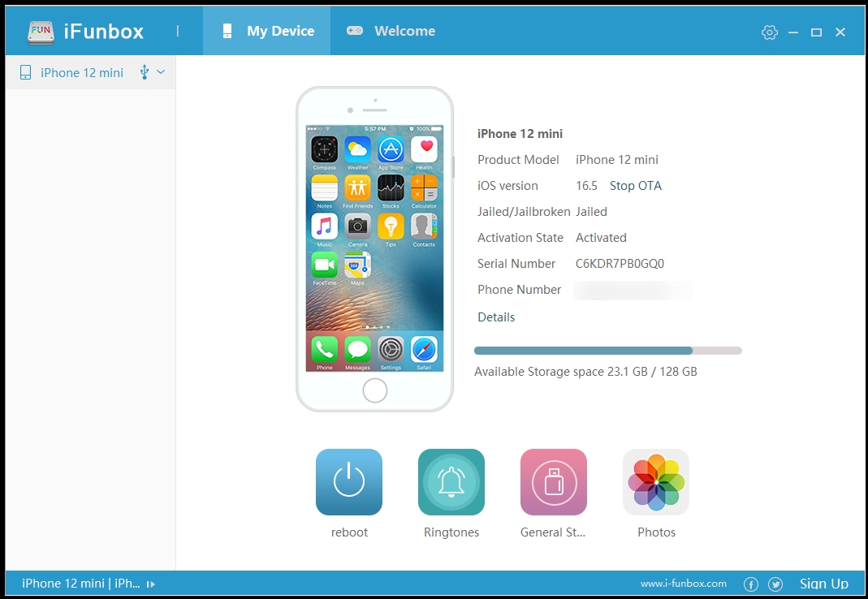
Task: Maximize the iFunbox window
Action: [817, 32]
